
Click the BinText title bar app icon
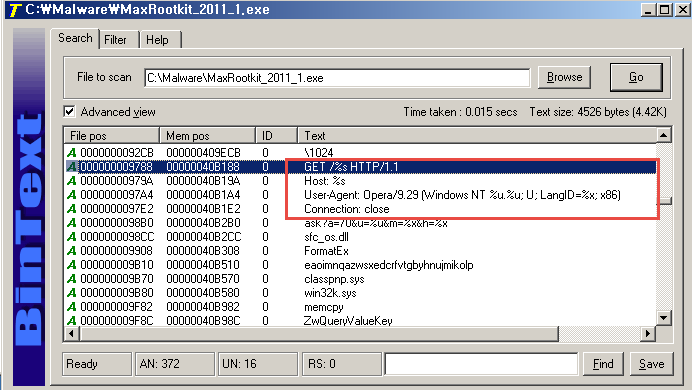15,9
